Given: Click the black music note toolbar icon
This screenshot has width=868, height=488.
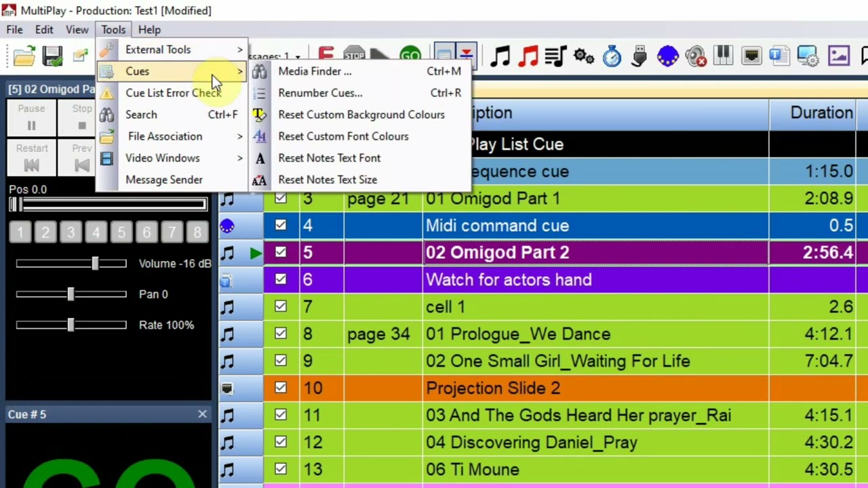Looking at the screenshot, I should [500, 56].
